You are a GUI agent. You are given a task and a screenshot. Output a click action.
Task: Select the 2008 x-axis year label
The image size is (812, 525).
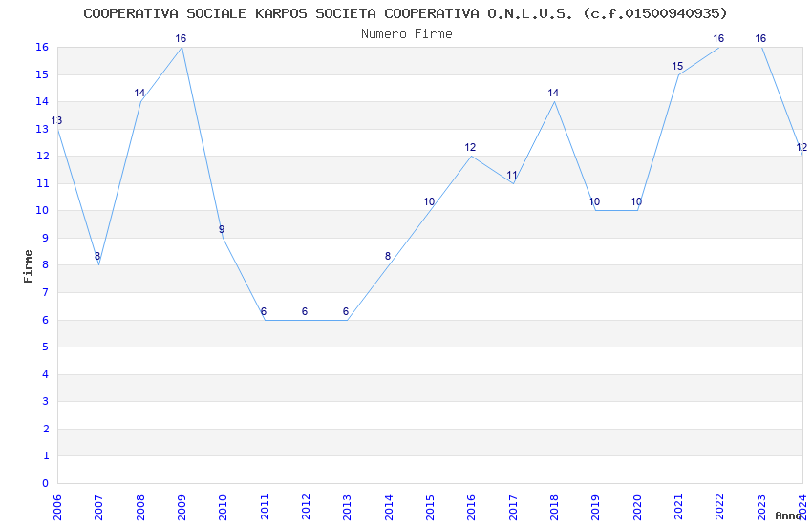pyautogui.click(x=139, y=508)
